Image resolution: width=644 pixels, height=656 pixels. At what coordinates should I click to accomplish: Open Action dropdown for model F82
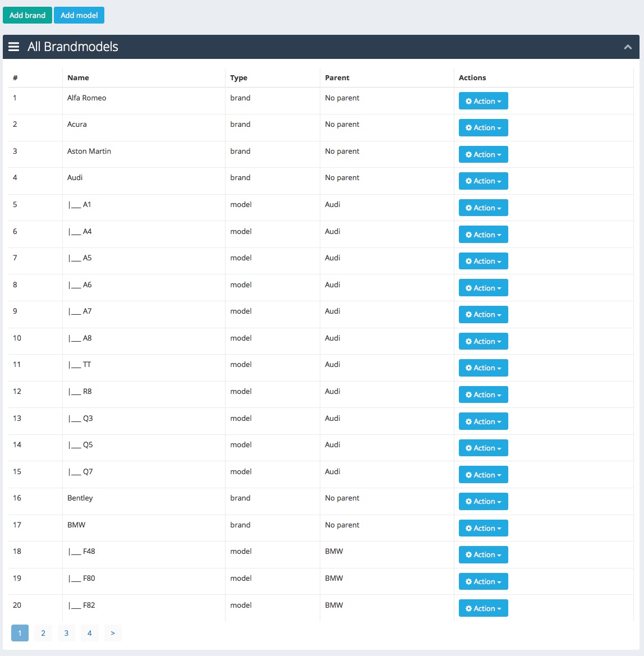pos(484,608)
